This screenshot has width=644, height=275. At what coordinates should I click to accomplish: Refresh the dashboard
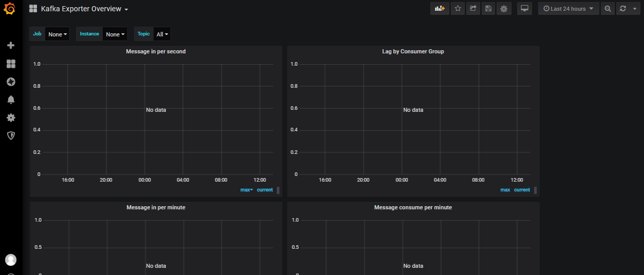point(623,8)
